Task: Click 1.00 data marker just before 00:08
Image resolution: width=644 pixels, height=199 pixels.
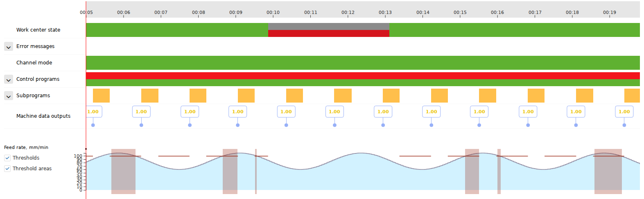Action: tap(190, 112)
